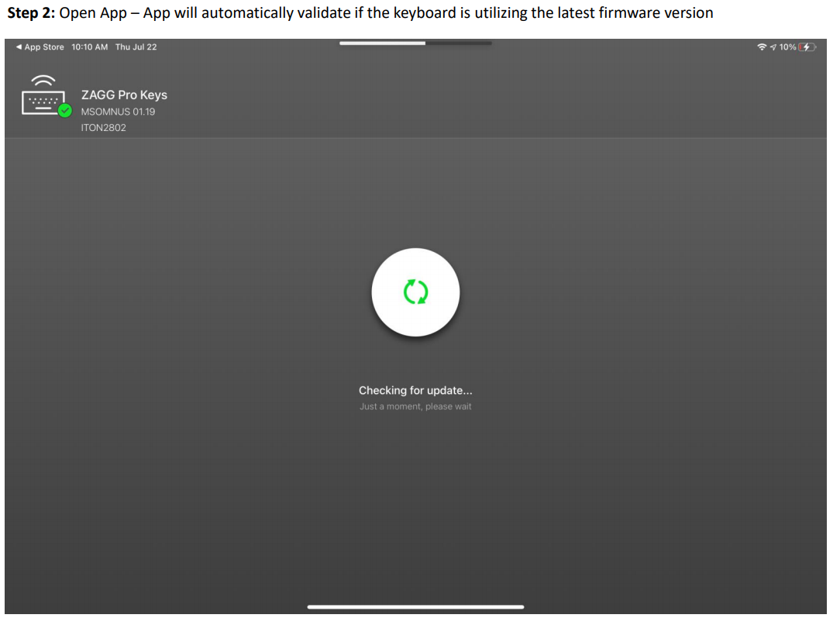Tap the multitasking progress bar at top
The image size is (840, 625).
click(415, 43)
